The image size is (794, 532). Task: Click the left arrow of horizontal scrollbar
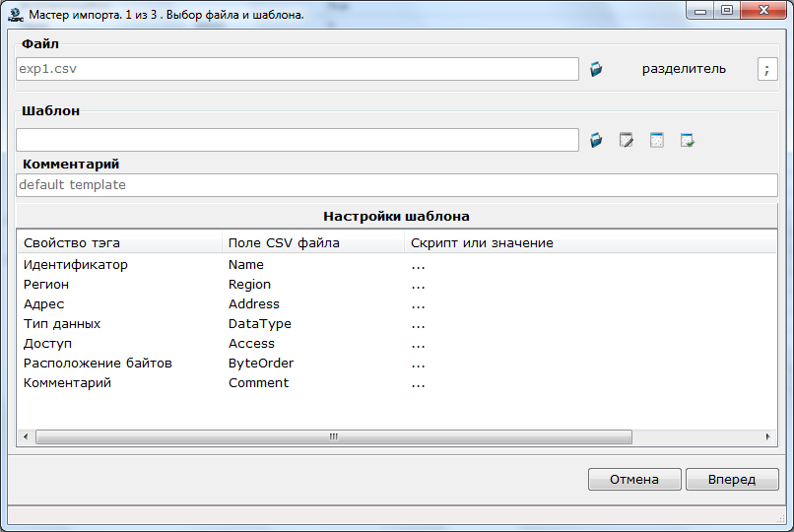point(26,436)
